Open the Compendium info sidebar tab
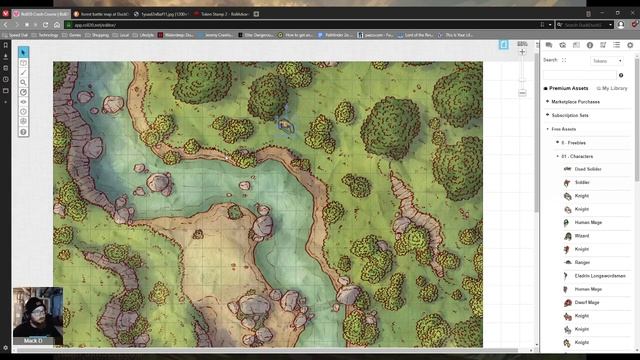This screenshot has width=640, height=360. pos(590,45)
